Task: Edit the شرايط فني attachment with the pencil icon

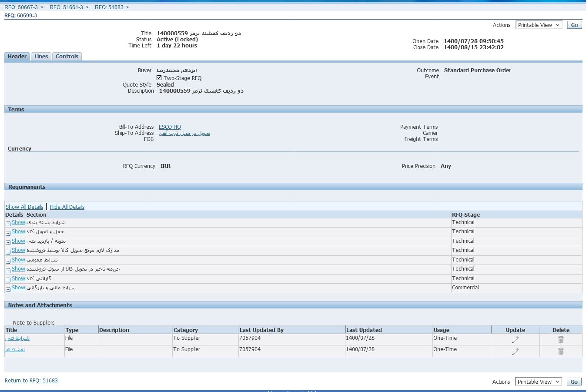Action: (x=515, y=340)
